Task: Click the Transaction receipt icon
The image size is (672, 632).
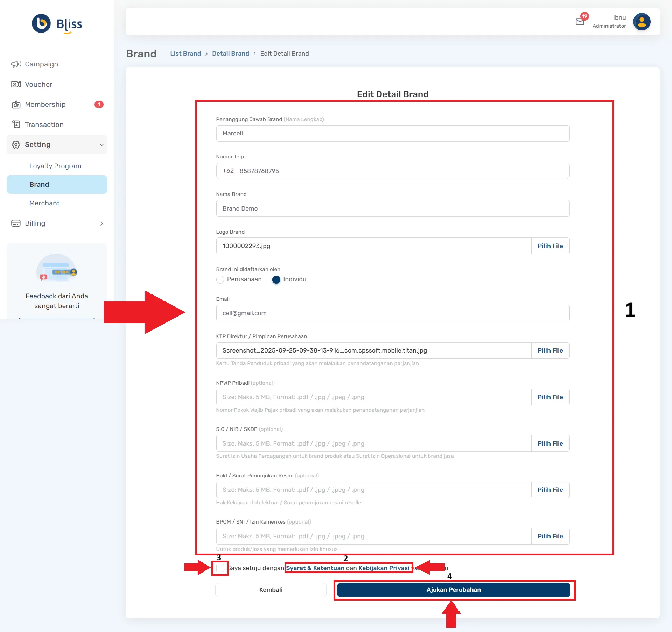Action: 16,125
